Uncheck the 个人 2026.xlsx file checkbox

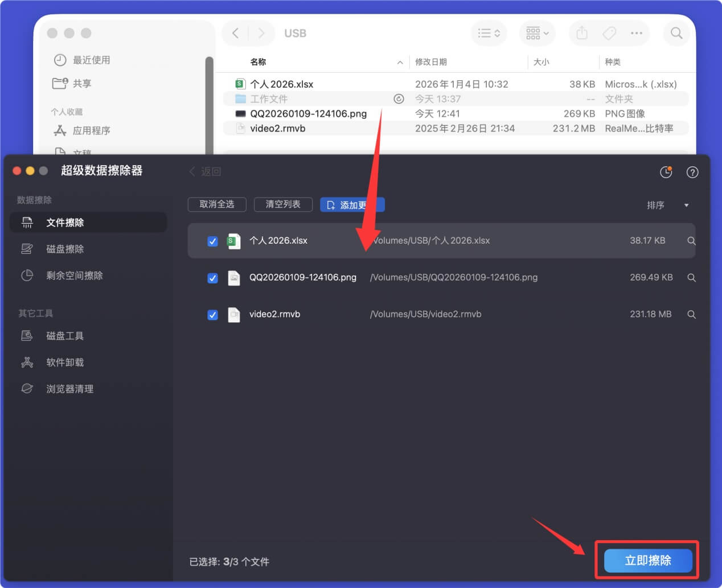(x=212, y=241)
